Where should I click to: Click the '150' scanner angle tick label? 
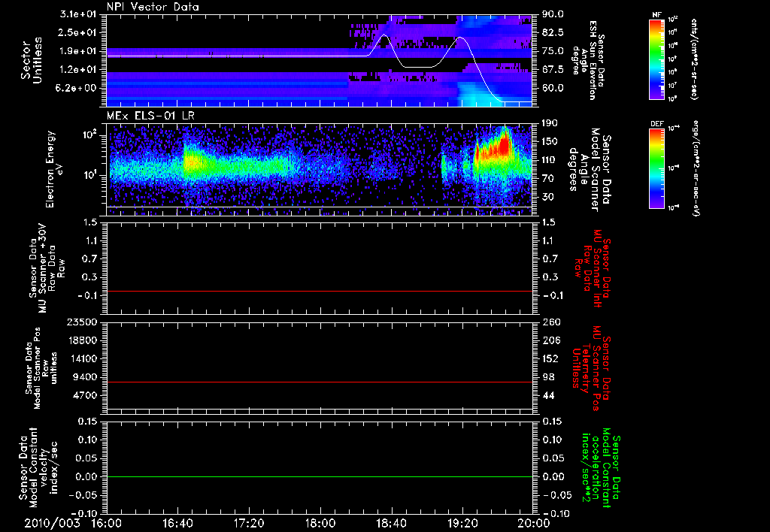[550, 141]
